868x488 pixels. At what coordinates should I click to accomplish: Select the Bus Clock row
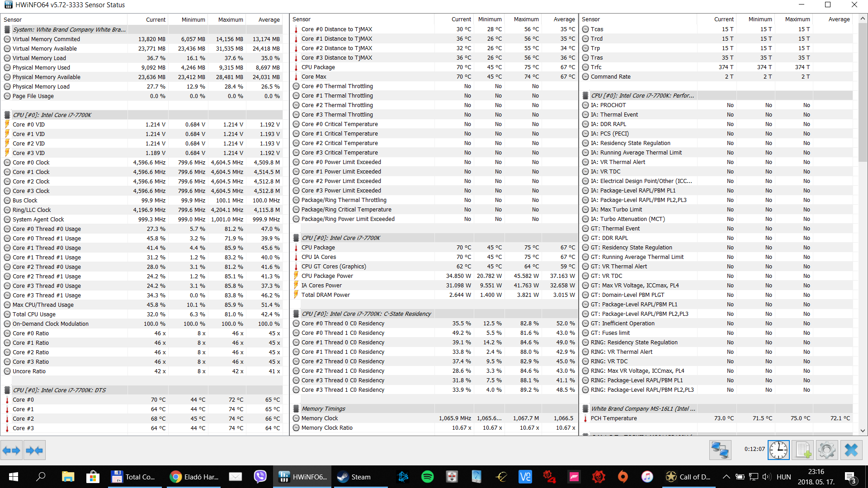(x=142, y=201)
